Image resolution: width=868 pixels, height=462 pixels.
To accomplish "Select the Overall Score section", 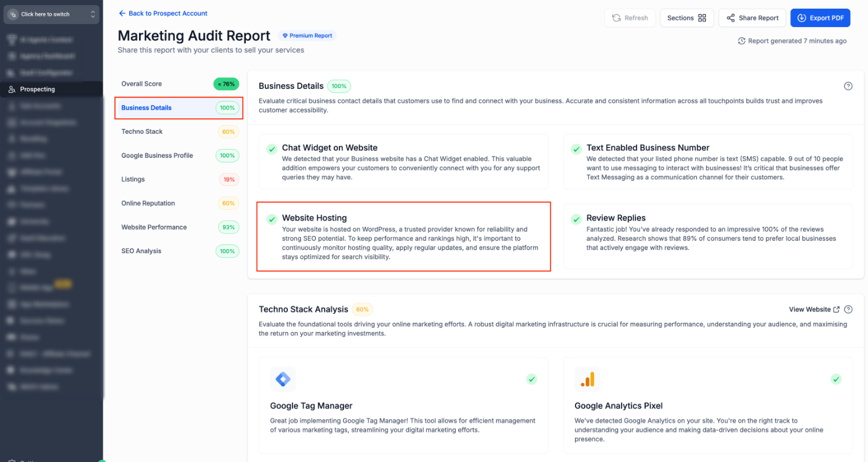I will 179,84.
